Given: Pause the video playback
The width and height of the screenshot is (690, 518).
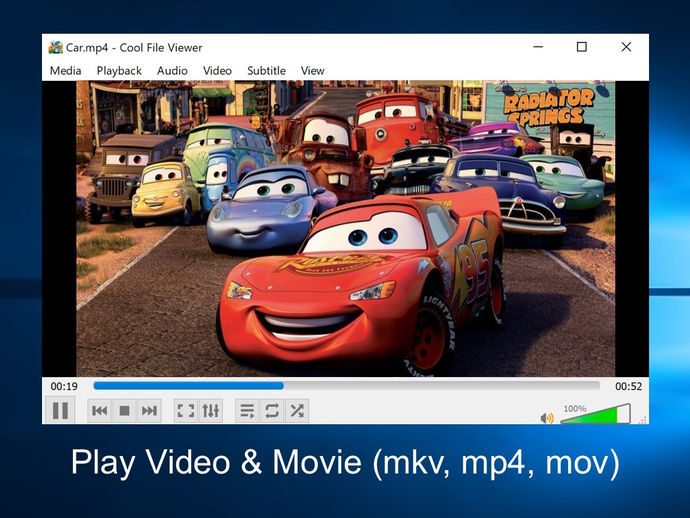Looking at the screenshot, I should [60, 410].
